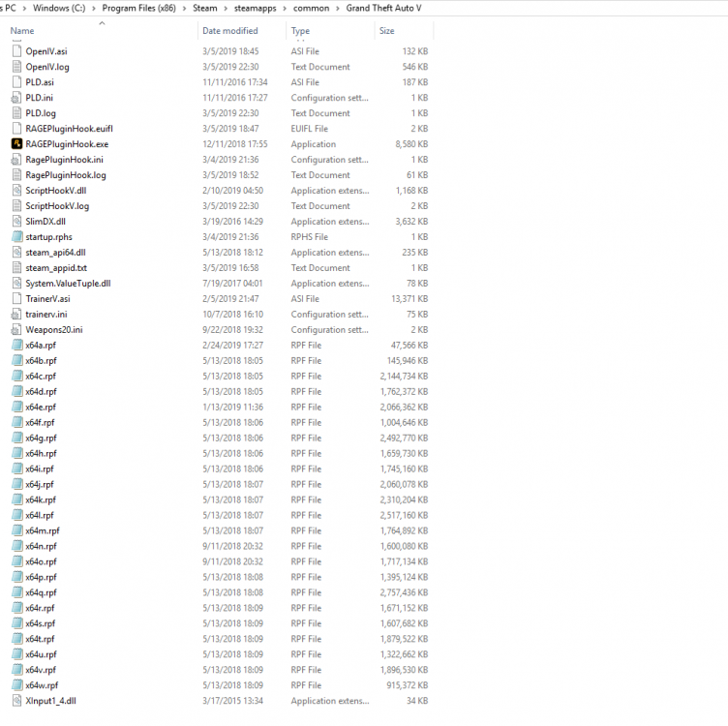Go to the Steam folder breadcrumb

point(205,8)
